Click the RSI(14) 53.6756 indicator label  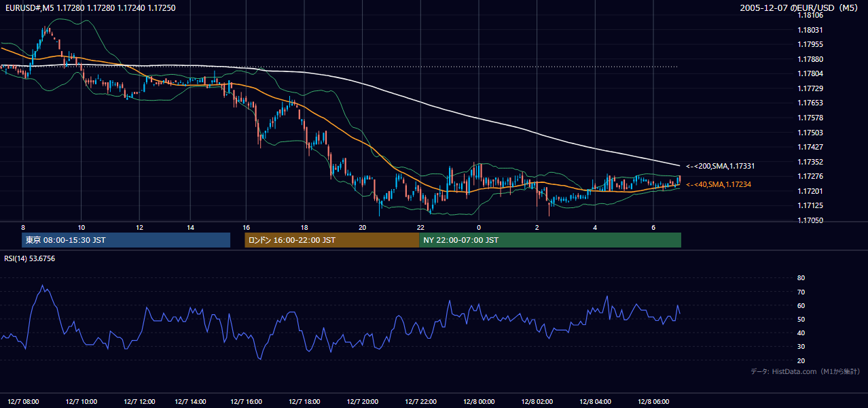pos(30,258)
